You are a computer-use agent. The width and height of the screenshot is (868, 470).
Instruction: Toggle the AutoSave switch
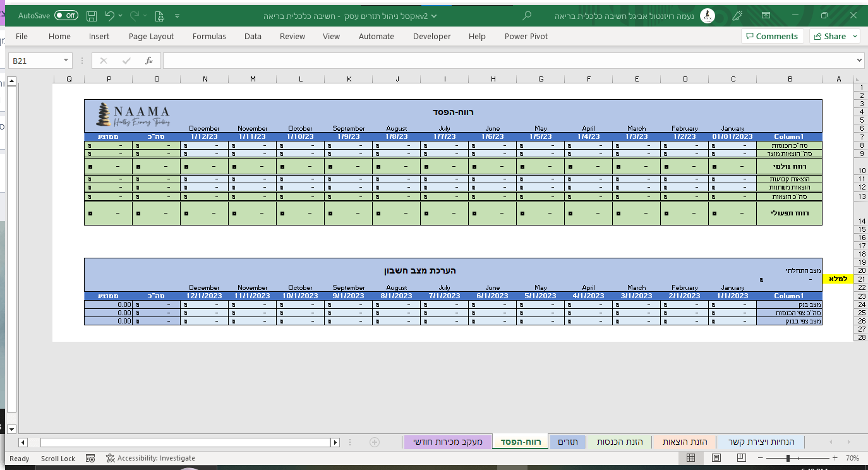click(x=66, y=15)
